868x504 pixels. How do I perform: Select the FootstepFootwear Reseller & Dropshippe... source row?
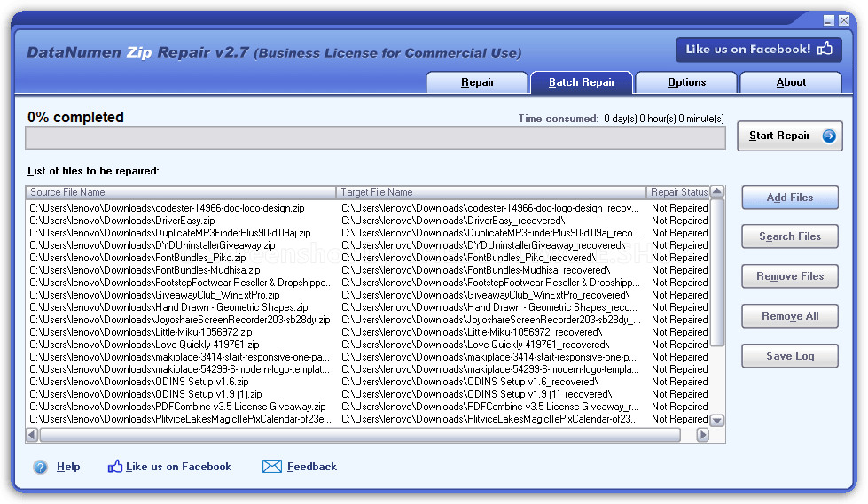click(x=181, y=283)
